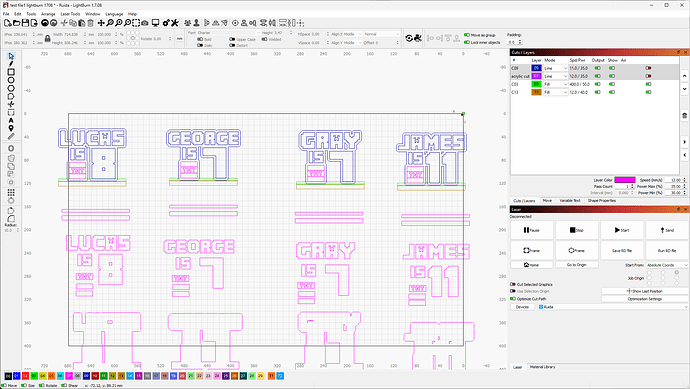
Task: Toggle Show switch on the C09 layer
Action: 612,68
